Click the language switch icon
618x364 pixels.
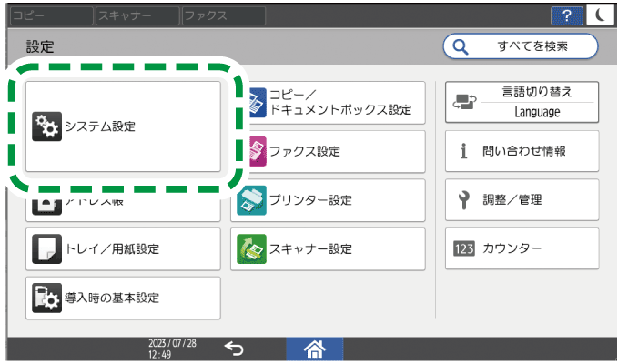pos(464,102)
